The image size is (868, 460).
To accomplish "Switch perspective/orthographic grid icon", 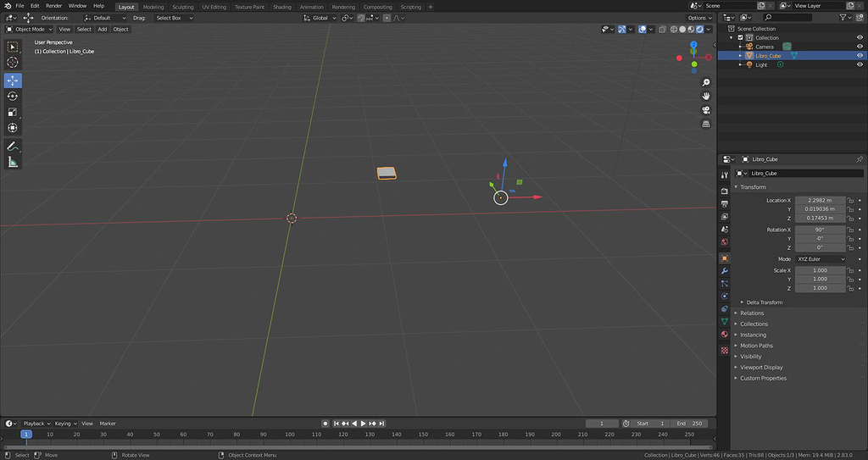I will point(706,124).
